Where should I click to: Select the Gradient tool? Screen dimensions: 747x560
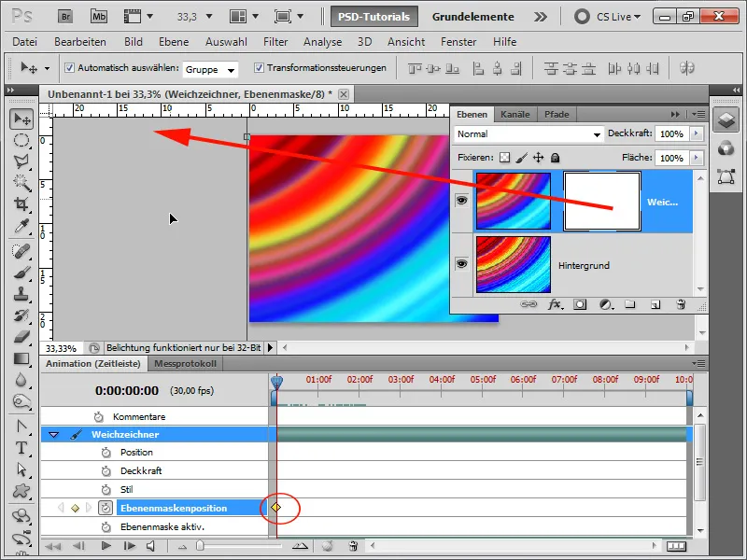pos(21,358)
